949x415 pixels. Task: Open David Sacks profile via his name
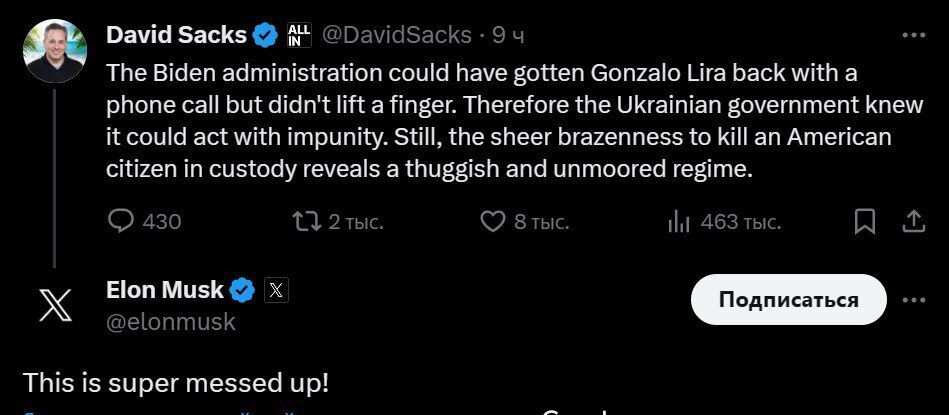176,35
